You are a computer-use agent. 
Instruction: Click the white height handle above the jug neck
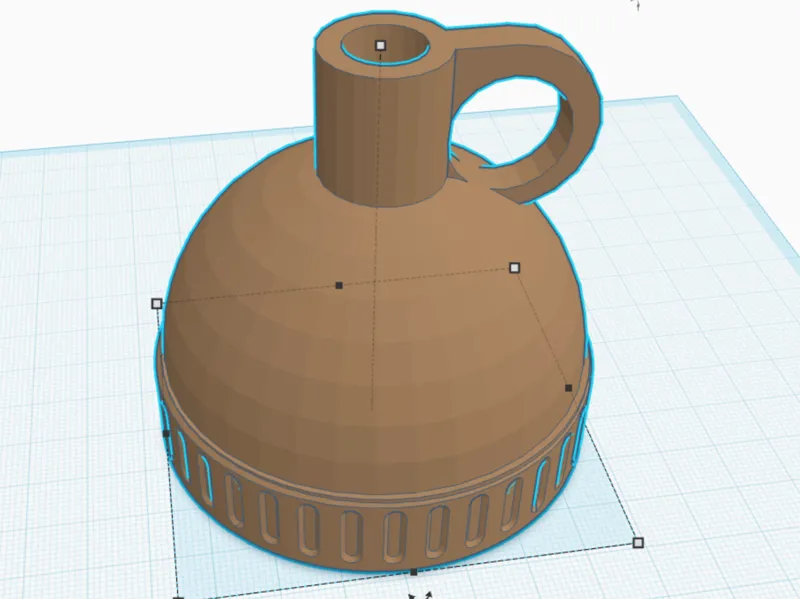click(x=380, y=45)
